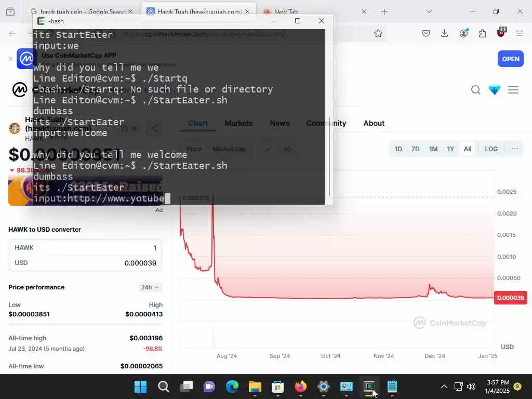
Task: Click the HAWK to USD converter heading
Action: click(x=45, y=229)
